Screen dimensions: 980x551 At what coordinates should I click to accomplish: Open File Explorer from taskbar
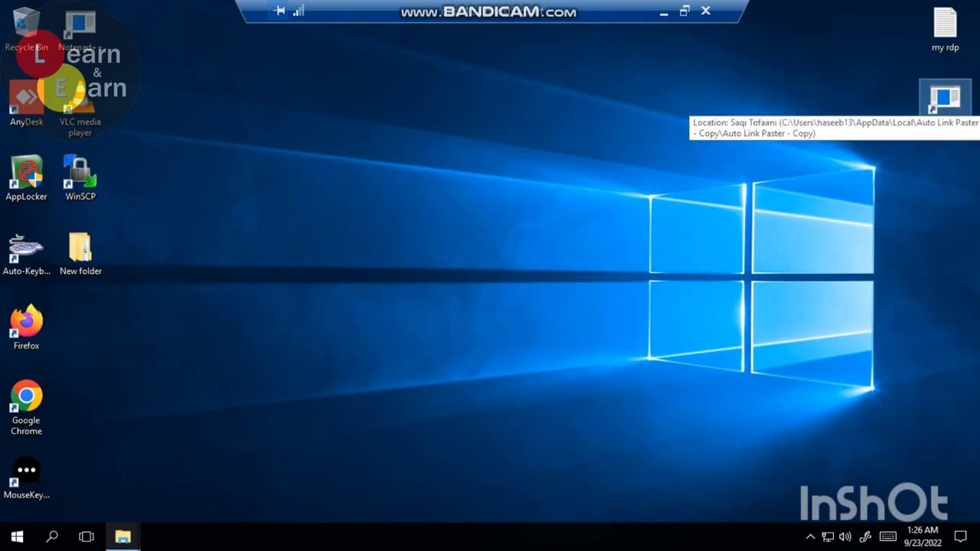(122, 536)
